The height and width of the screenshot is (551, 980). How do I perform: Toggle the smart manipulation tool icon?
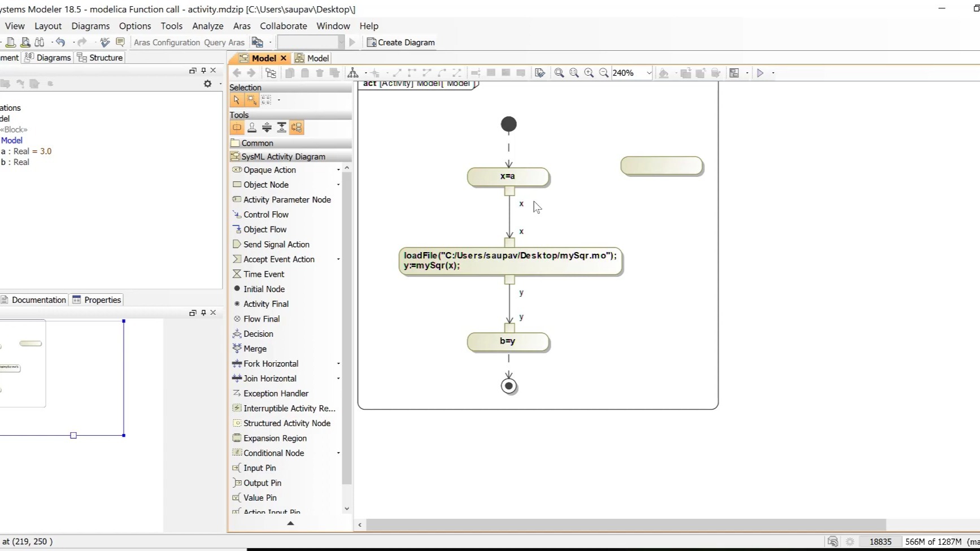click(x=297, y=128)
